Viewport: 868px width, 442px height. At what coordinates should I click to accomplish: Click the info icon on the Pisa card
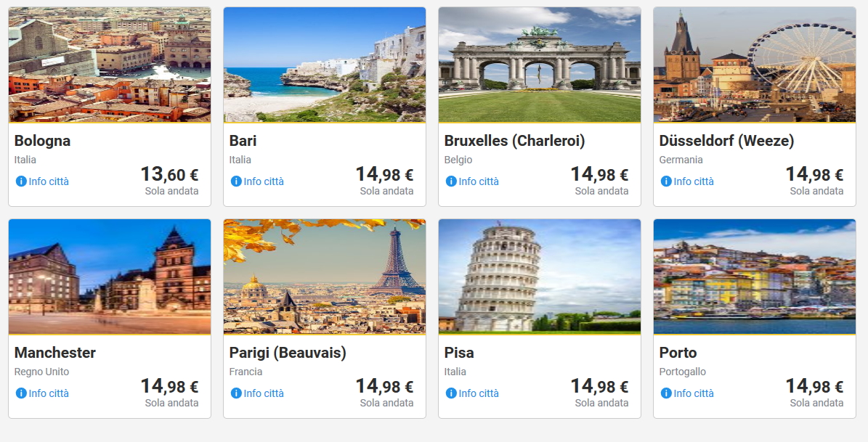click(x=451, y=393)
